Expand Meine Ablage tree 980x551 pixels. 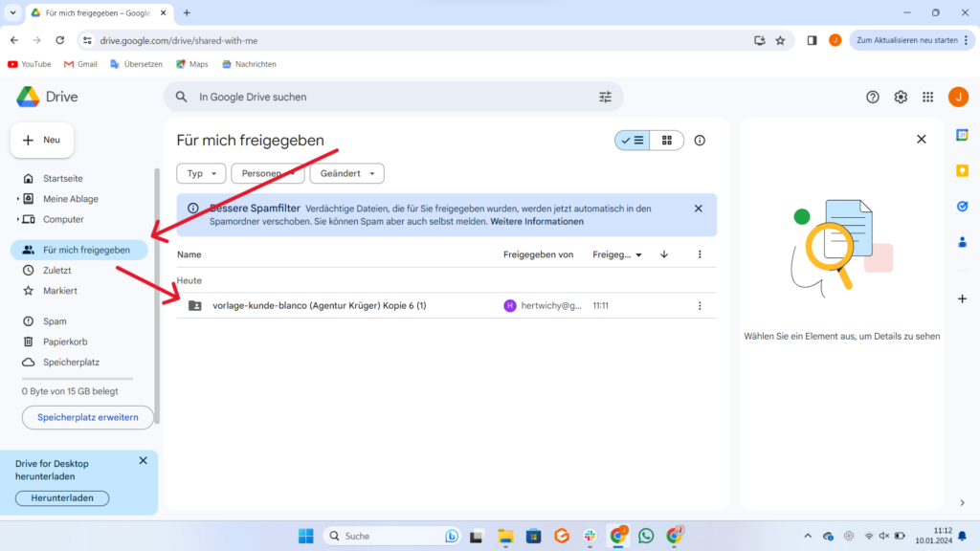(18, 199)
